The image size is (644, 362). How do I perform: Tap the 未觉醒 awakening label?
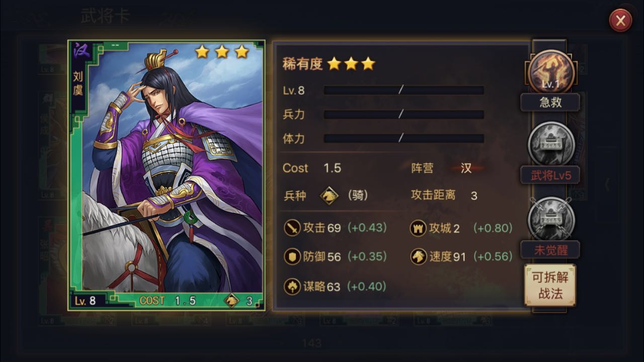pyautogui.click(x=550, y=250)
